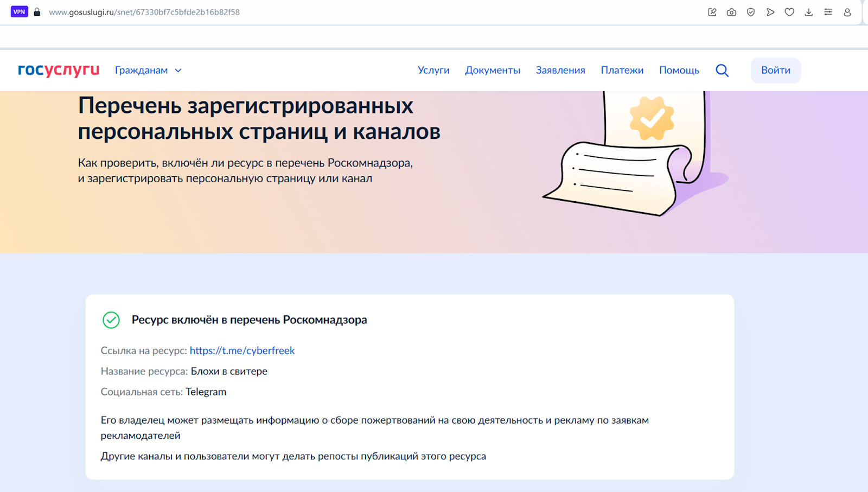Open the shield privacy protection icon

pyautogui.click(x=751, y=12)
